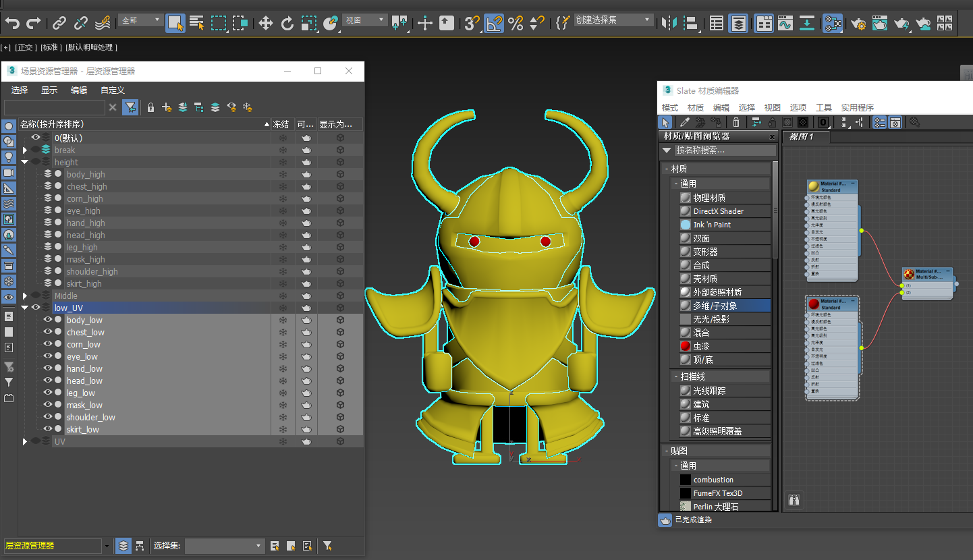
Task: Open the 创建选择集 dropdown
Action: click(648, 20)
